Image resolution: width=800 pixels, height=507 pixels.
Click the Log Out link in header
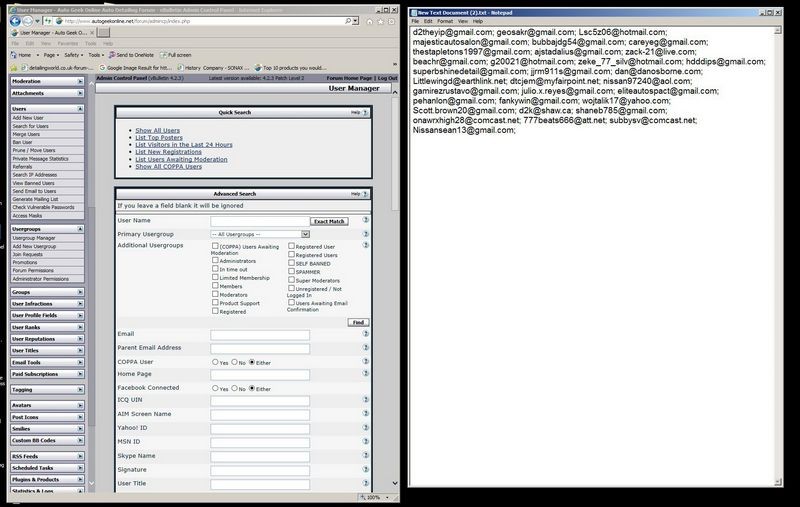387,78
